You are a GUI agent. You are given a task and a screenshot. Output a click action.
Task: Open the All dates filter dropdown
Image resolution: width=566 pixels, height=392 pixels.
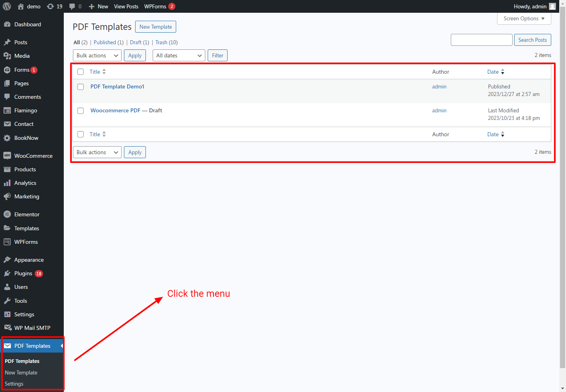coord(179,55)
